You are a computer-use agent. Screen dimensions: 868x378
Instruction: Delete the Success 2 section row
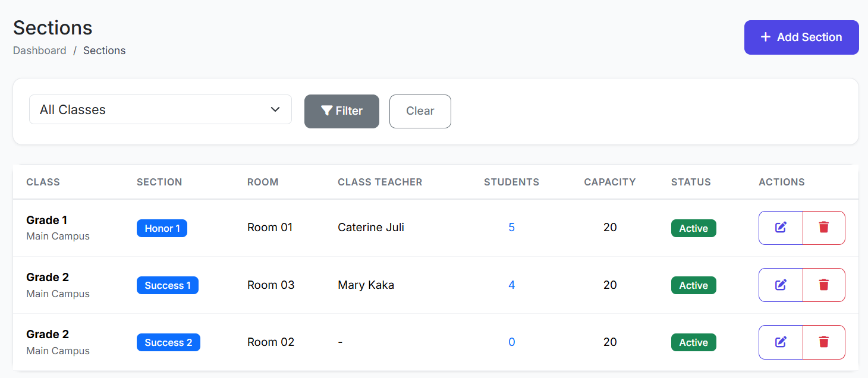pos(823,342)
